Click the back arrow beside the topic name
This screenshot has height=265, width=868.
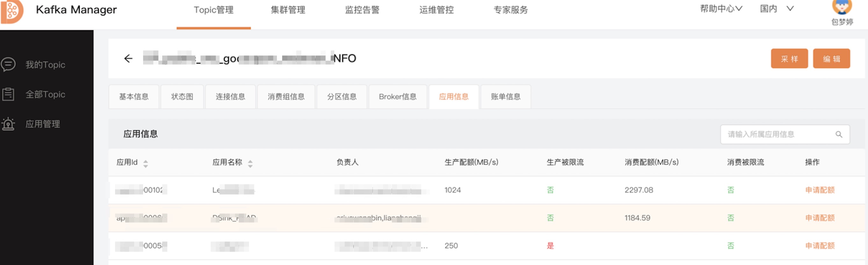coord(128,59)
